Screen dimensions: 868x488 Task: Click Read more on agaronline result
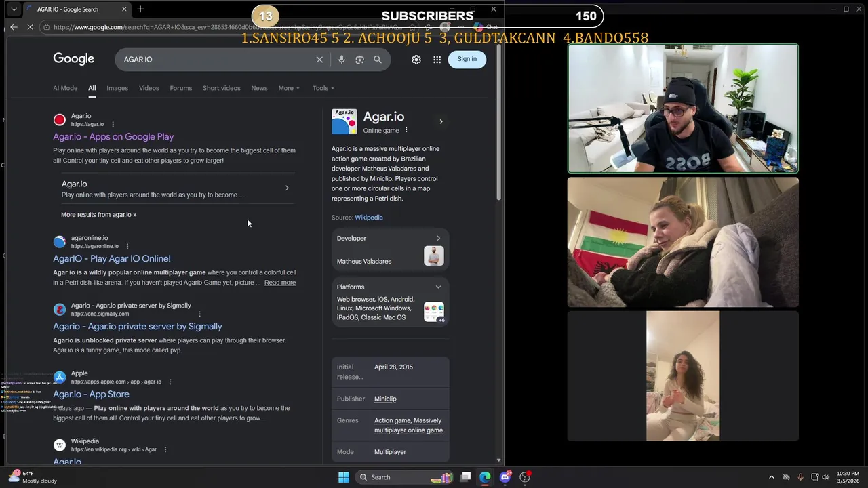pos(280,283)
